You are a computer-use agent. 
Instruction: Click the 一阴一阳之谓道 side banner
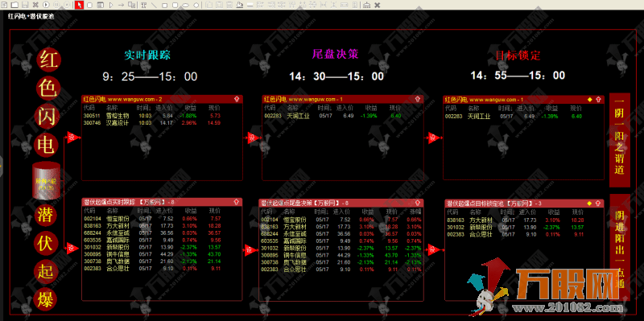pyautogui.click(x=620, y=140)
